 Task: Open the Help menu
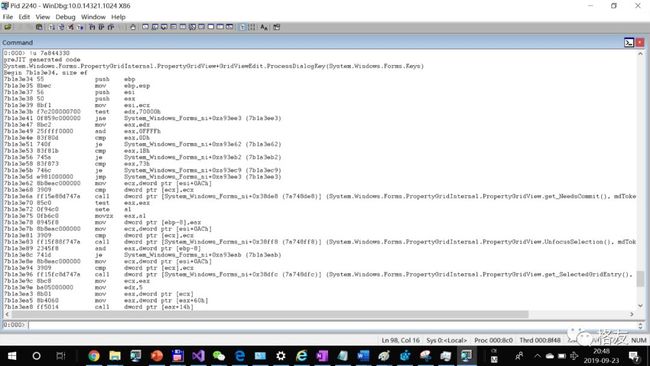pos(118,17)
